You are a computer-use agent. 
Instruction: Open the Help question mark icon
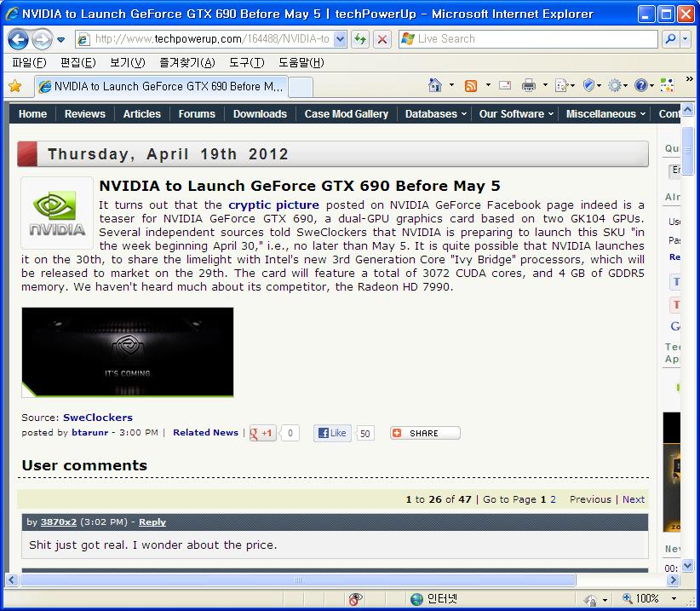point(644,85)
